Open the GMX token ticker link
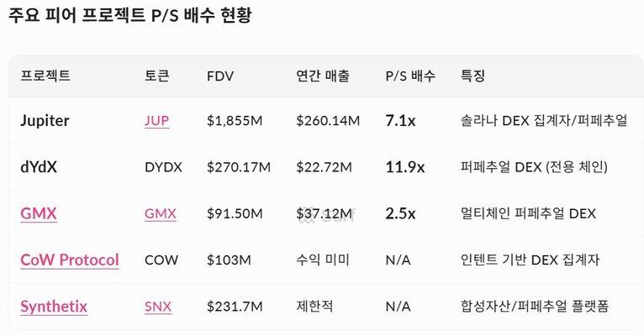 pyautogui.click(x=160, y=213)
